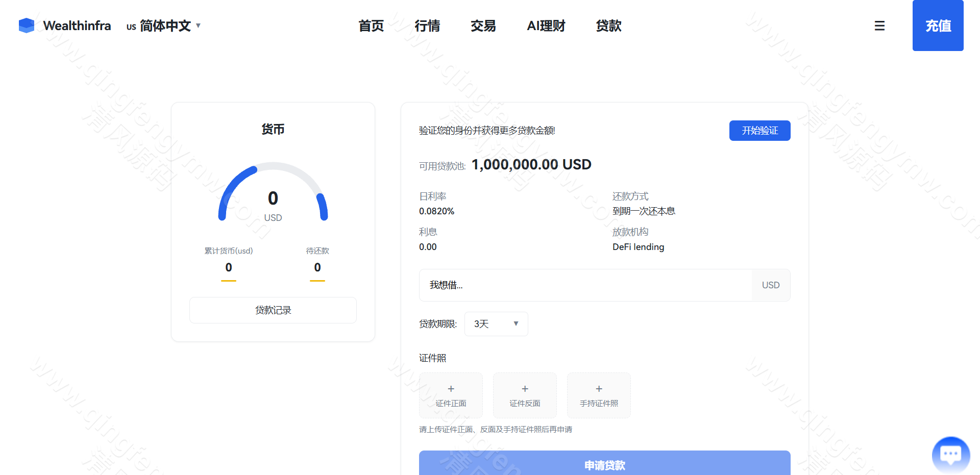
Task: Open the AI理财 menu item
Action: (546, 26)
